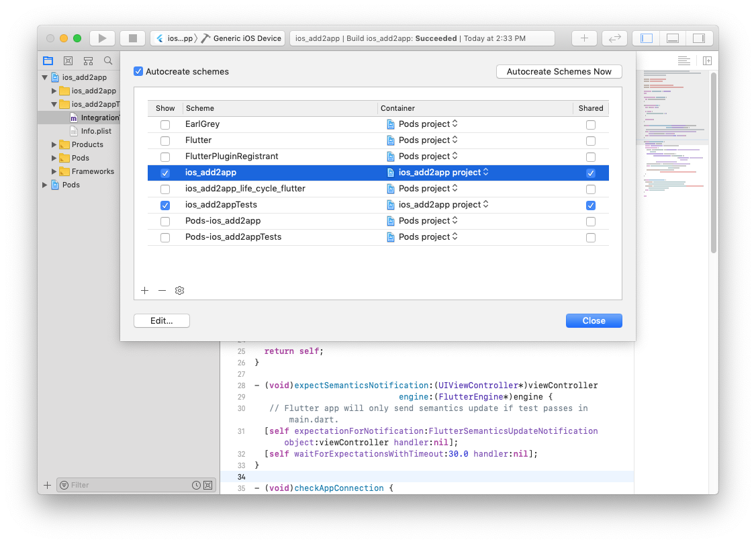Uncheck Show for ios_add2app scheme
The height and width of the screenshot is (544, 756).
(165, 173)
